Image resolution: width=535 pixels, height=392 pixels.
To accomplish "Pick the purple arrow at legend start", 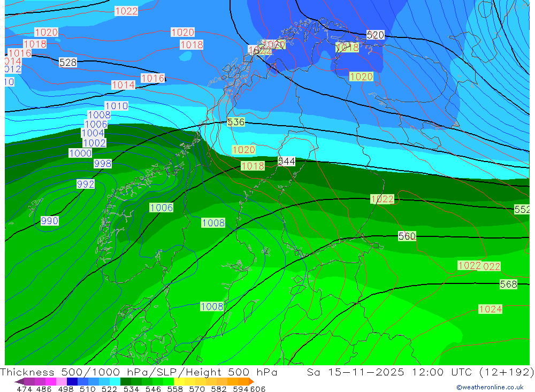I will tap(19, 381).
